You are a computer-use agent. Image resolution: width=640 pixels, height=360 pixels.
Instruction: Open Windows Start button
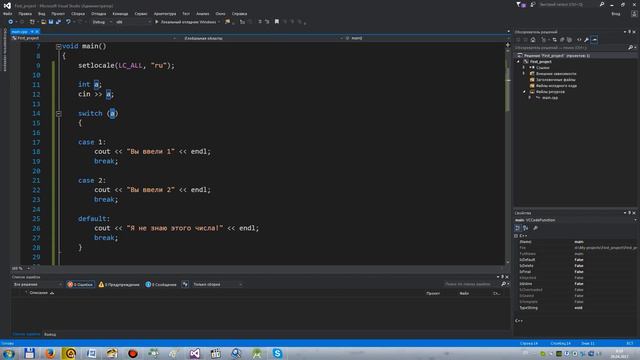[9, 353]
